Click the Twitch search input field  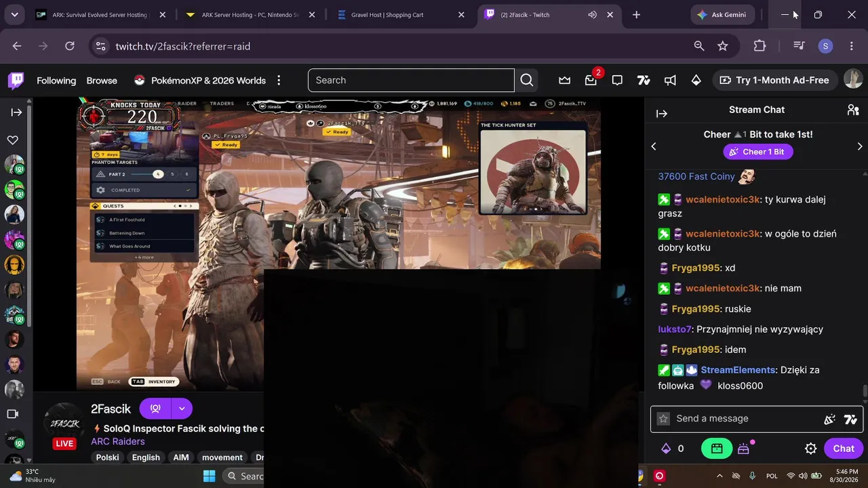click(x=411, y=80)
